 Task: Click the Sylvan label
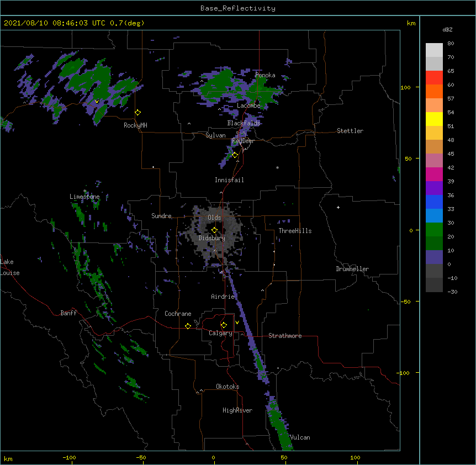point(215,135)
